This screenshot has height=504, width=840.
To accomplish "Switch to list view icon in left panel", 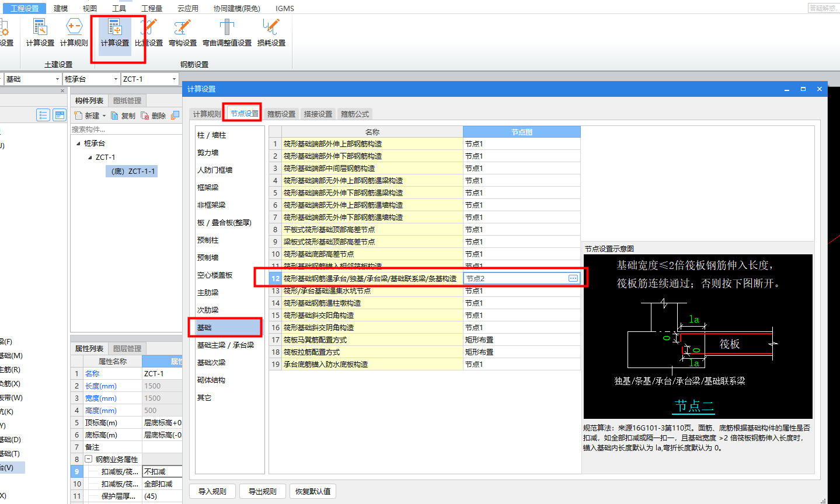I will 43,115.
